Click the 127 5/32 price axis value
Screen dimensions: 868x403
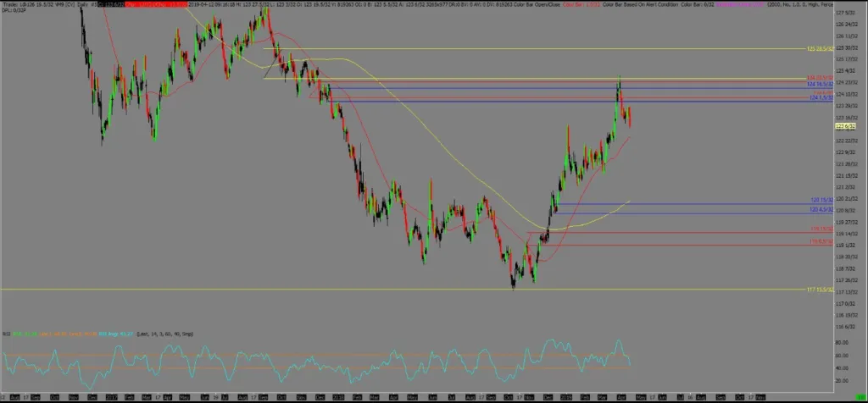845,13
